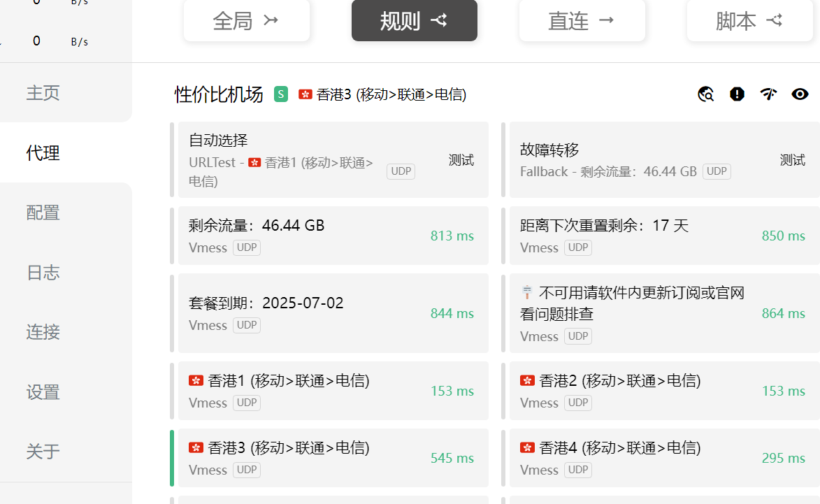This screenshot has height=504, width=820.
Task: Switch to 全局 (Global) proxy mode
Action: pos(246,20)
